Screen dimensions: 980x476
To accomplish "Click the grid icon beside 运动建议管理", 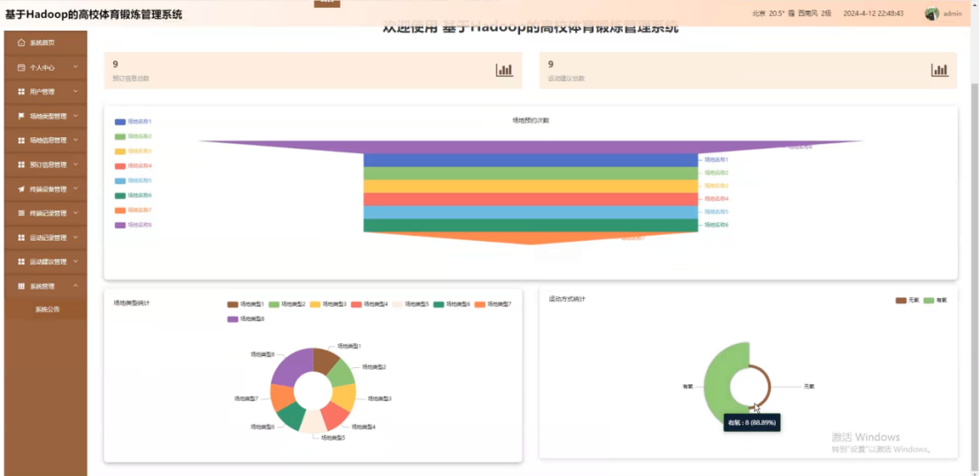I will 21,262.
